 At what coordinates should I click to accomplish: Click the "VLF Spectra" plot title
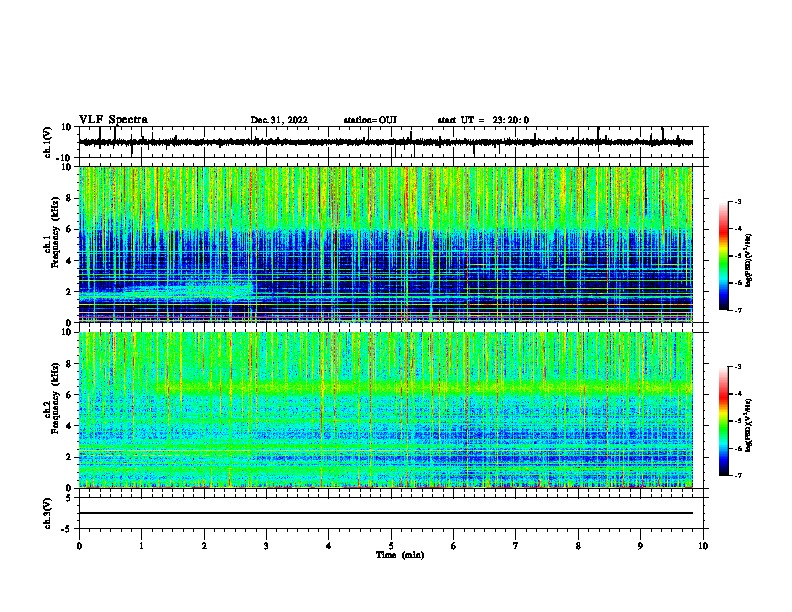[x=113, y=120]
